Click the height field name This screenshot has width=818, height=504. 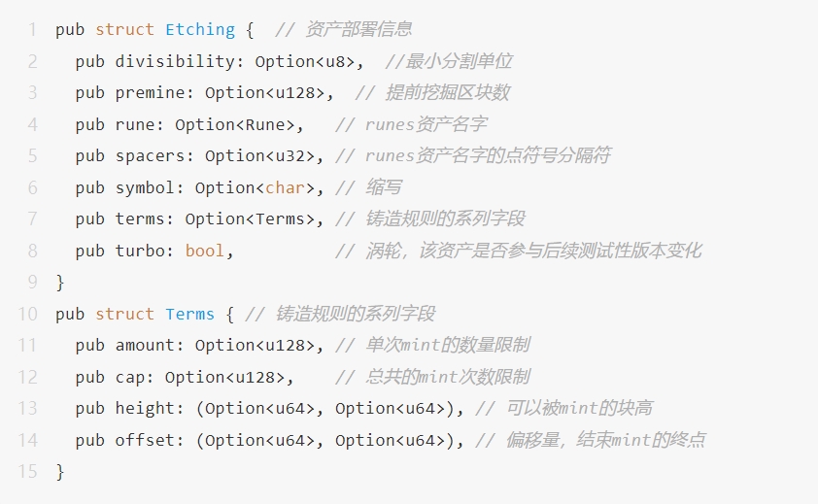tap(145, 409)
